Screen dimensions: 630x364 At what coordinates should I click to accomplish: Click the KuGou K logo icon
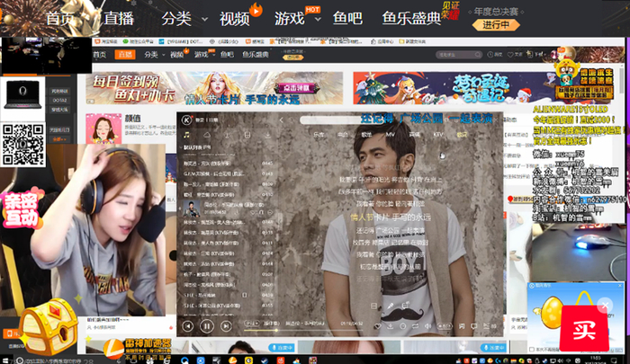pyautogui.click(x=186, y=120)
